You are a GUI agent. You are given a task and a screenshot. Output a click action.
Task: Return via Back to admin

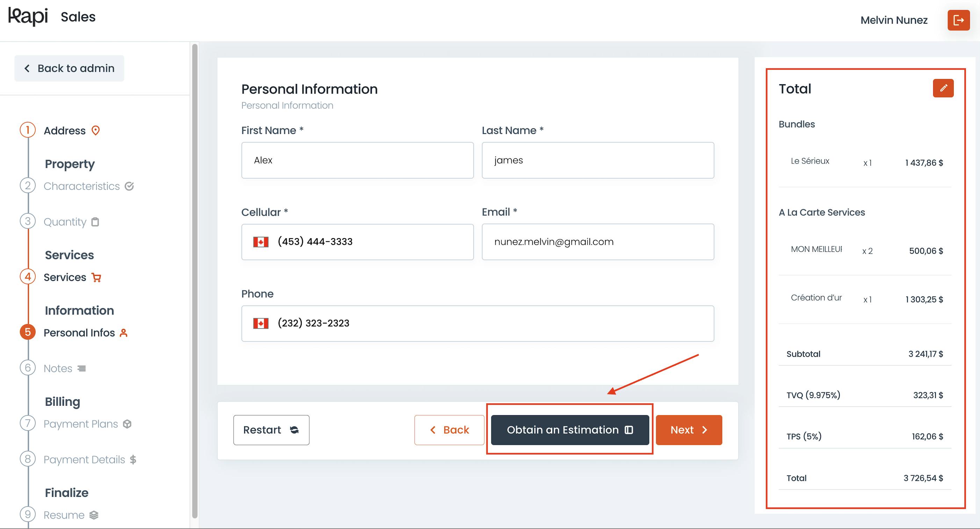click(x=69, y=68)
